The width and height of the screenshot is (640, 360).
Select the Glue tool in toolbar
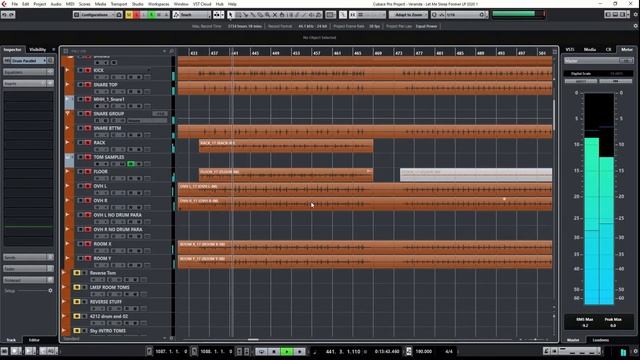pos(253,15)
